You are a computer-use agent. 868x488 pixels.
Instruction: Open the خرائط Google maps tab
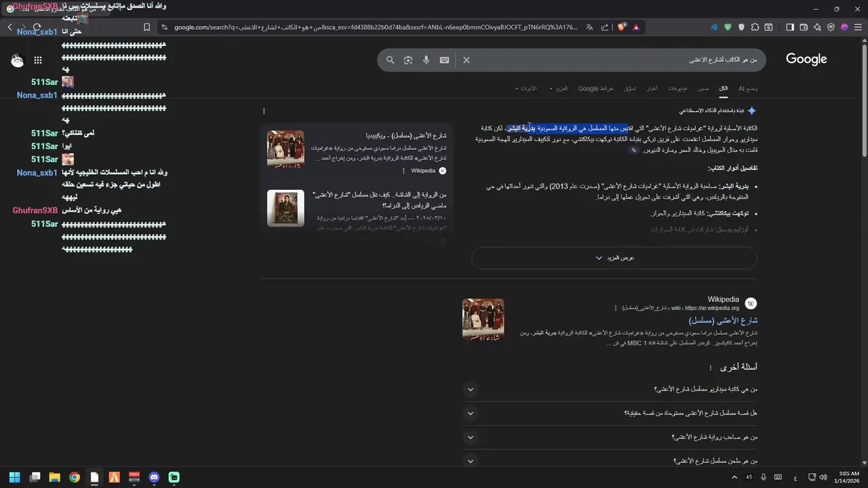(x=595, y=88)
